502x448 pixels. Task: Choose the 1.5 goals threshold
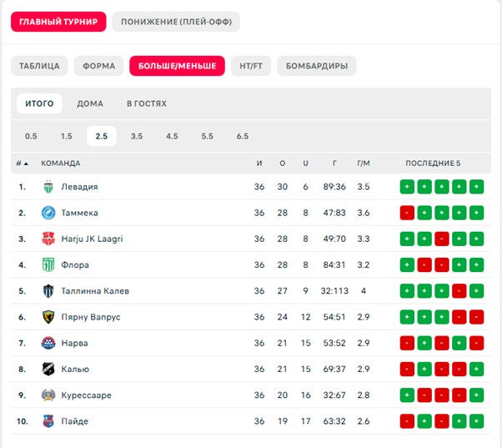tap(66, 136)
